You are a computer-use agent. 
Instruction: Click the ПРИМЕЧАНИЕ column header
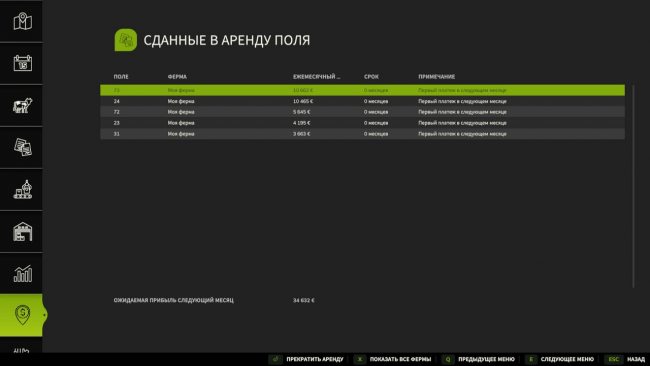click(437, 77)
